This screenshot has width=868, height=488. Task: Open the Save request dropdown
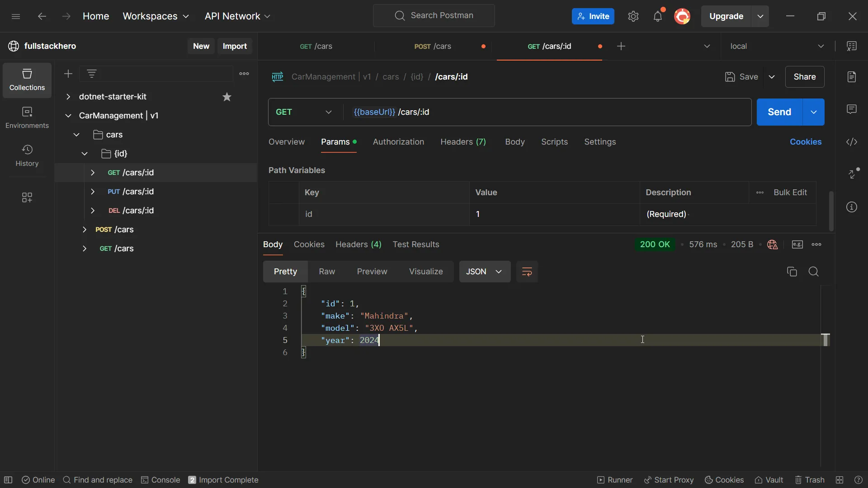[x=773, y=76]
